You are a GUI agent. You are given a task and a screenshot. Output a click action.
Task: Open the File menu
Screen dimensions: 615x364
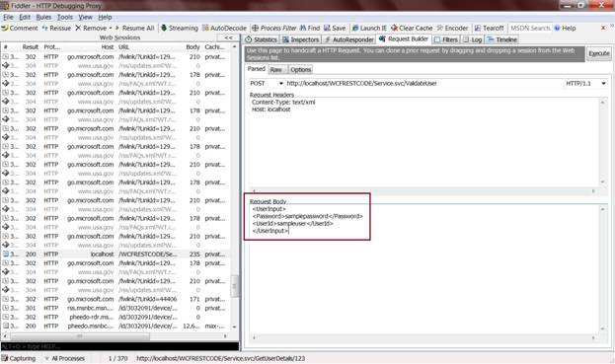pos(8,17)
